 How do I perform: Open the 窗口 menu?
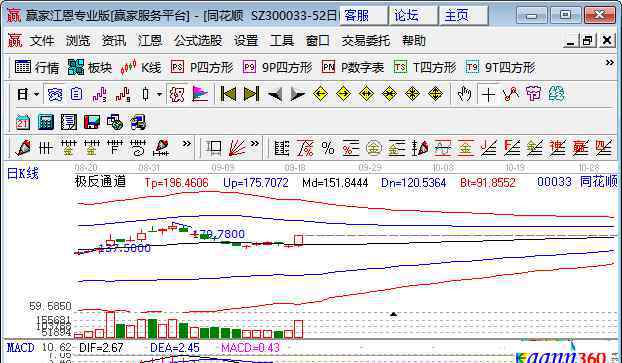point(318,40)
